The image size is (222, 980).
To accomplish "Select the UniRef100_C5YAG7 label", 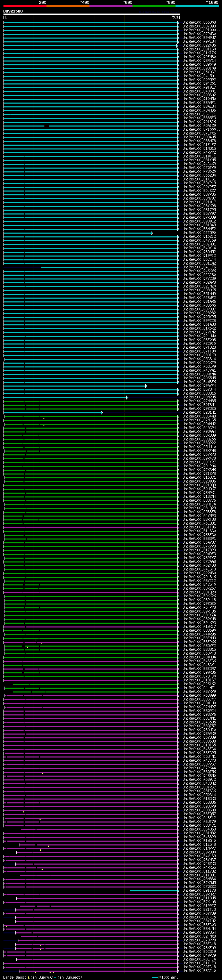I will click(x=199, y=72).
